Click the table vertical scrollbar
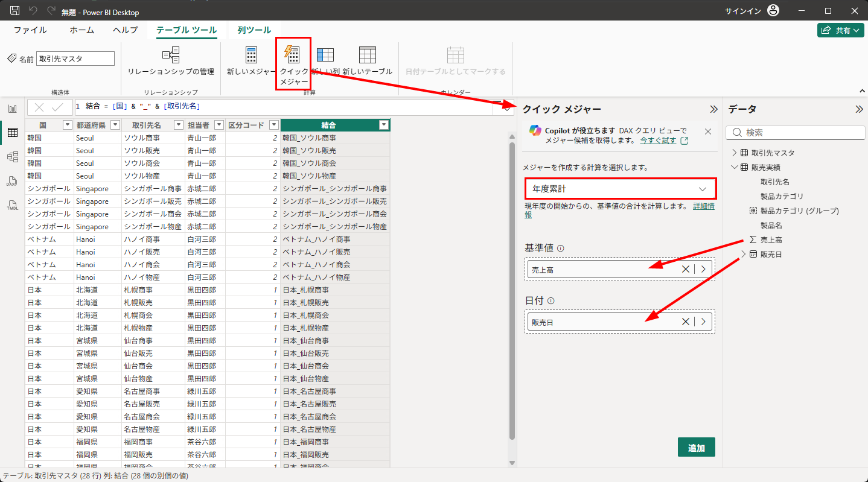Image resolution: width=868 pixels, height=482 pixels. coord(512,290)
